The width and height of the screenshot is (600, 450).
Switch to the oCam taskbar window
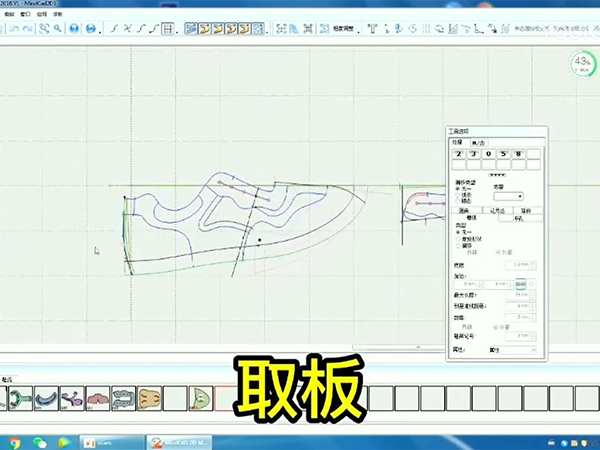[112, 443]
